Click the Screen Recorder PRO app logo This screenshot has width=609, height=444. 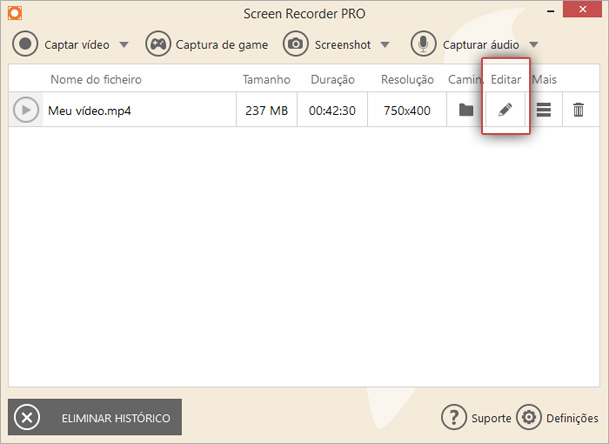click(15, 13)
